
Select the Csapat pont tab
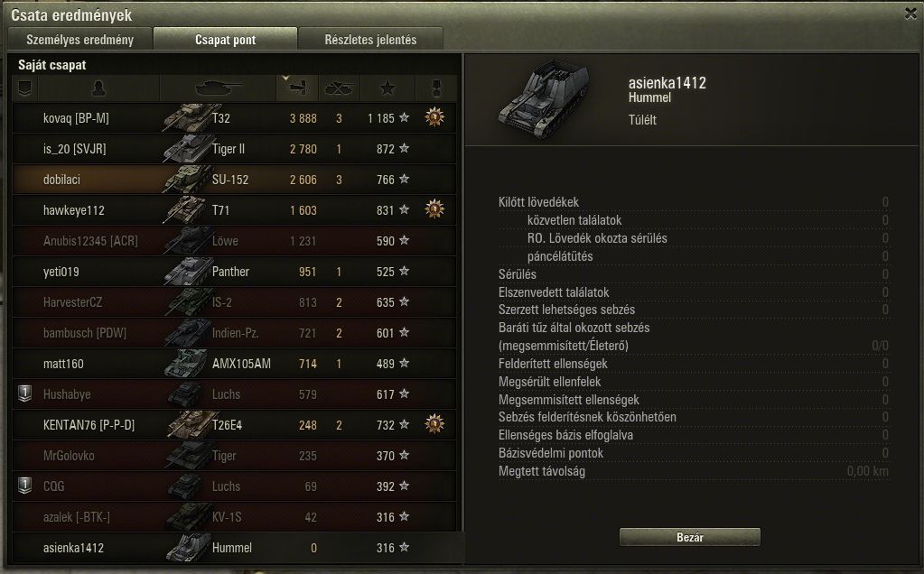225,40
